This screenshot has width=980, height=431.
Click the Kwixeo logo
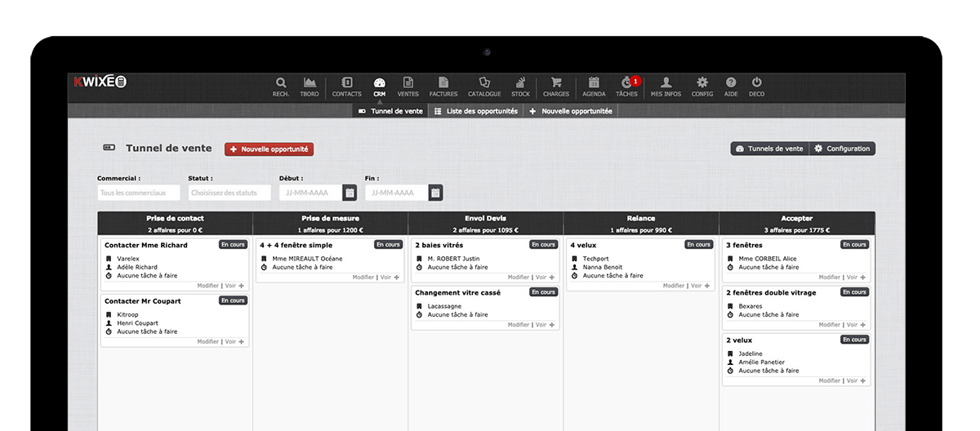[x=100, y=82]
